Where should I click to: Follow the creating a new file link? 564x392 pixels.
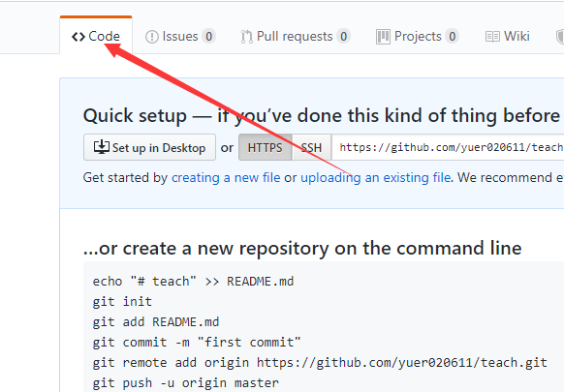point(226,177)
